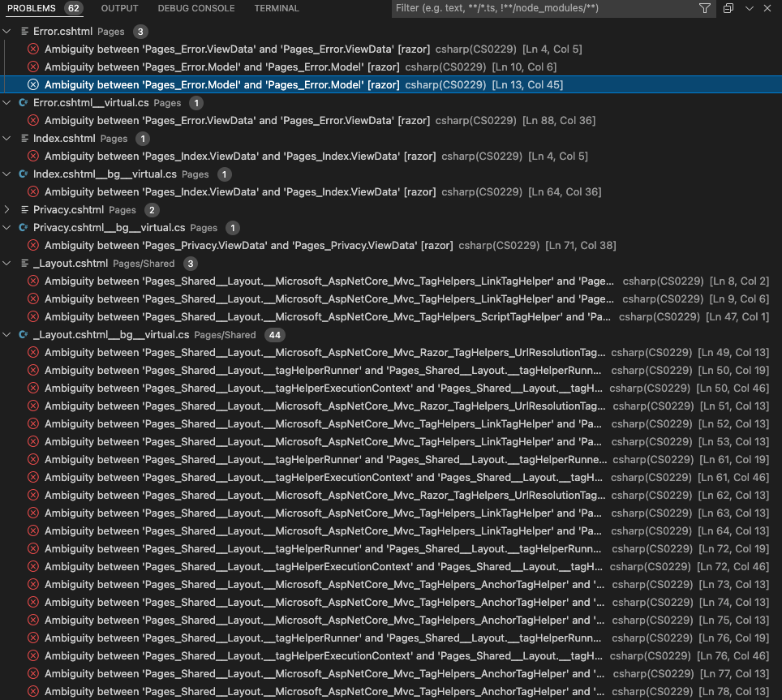782x700 pixels.
Task: Select the Privacy.cshtml__bg__virtual.cs file name
Action: (x=110, y=228)
